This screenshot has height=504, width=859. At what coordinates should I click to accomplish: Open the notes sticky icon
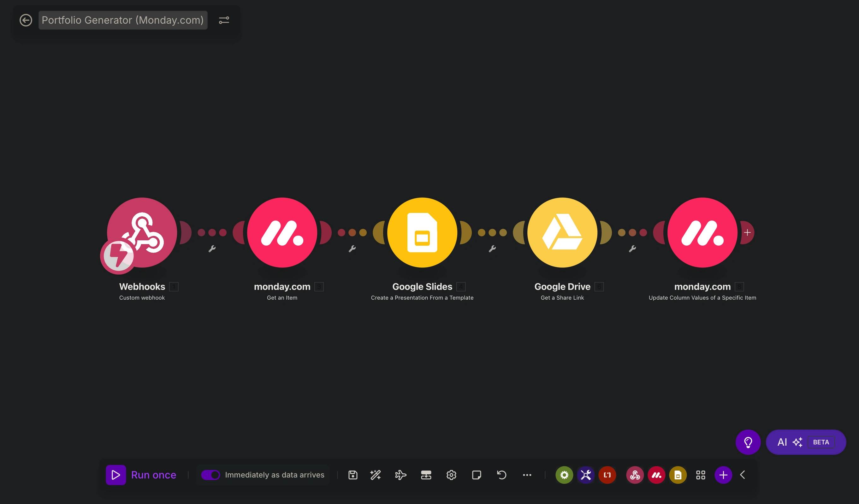pyautogui.click(x=476, y=475)
